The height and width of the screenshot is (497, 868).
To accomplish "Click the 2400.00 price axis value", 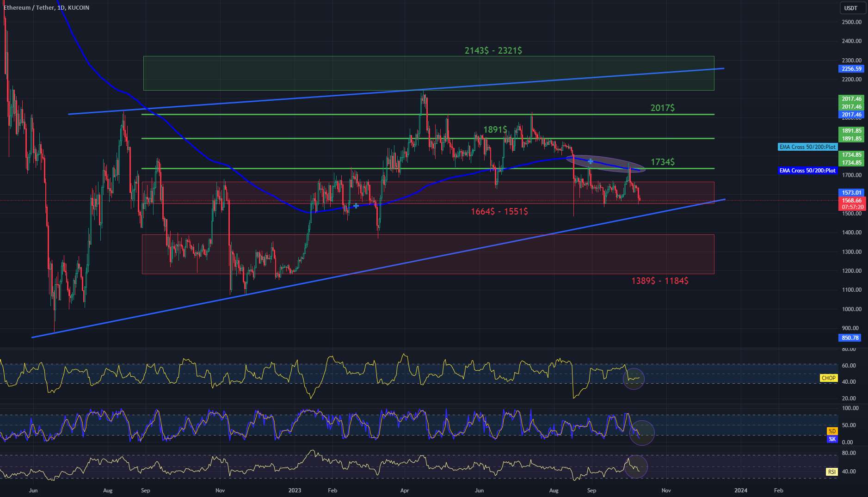I will 852,41.
